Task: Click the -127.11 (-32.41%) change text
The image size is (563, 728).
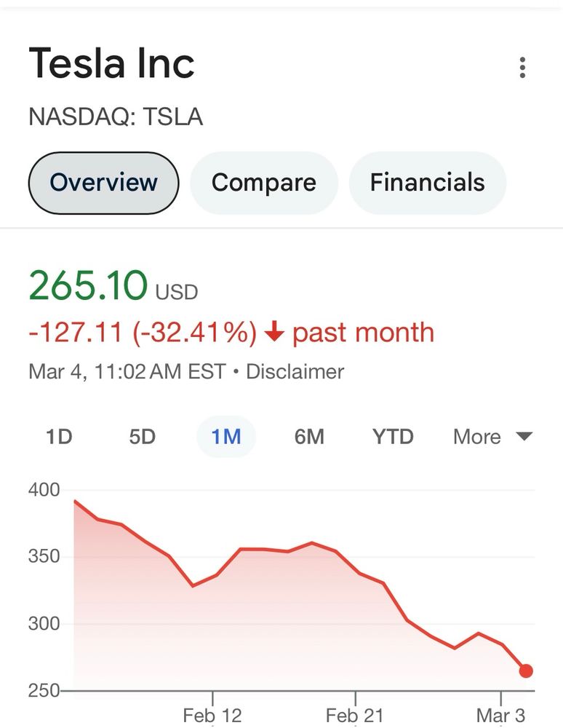Action: 143,333
